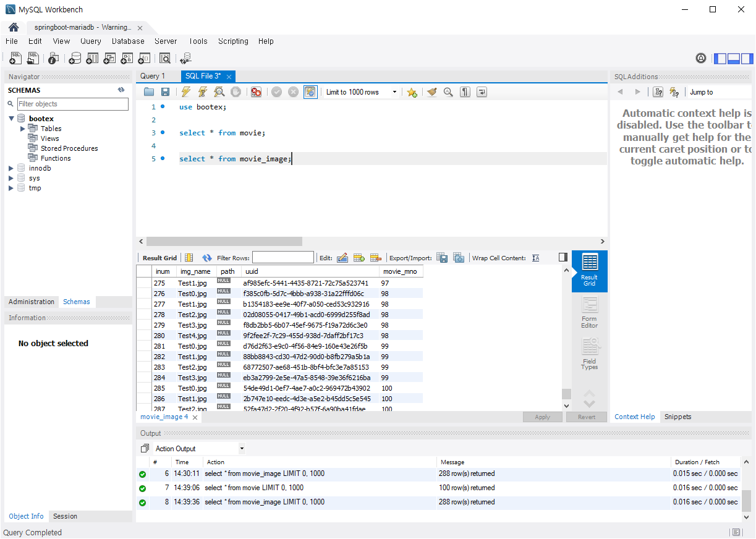Execute query lightning bolt icon
This screenshot has height=539, width=756.
185,91
